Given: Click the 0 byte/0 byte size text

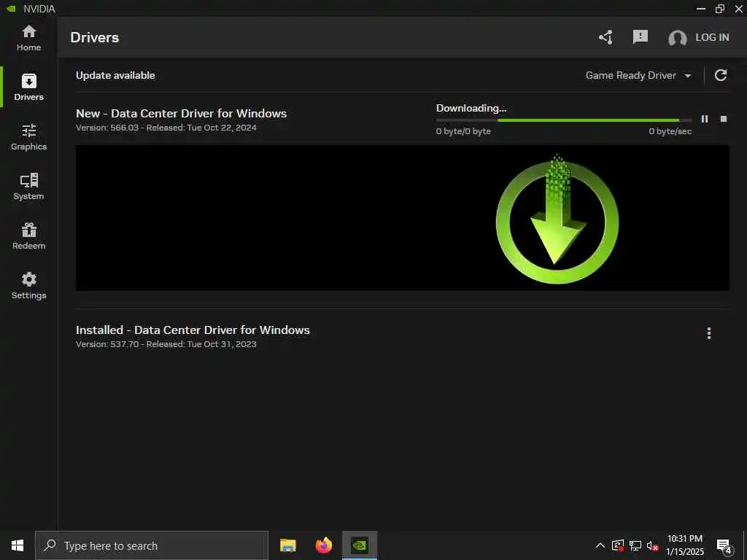Looking at the screenshot, I should (463, 131).
